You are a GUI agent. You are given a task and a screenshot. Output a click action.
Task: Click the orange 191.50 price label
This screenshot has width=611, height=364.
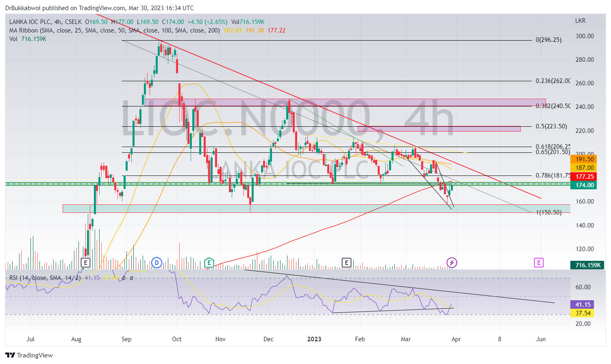click(584, 159)
